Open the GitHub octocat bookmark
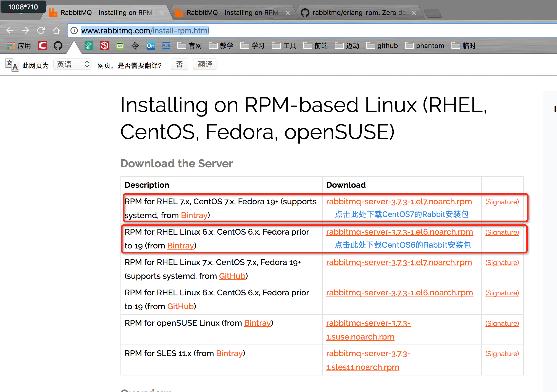The width and height of the screenshot is (557, 392). 58,46
